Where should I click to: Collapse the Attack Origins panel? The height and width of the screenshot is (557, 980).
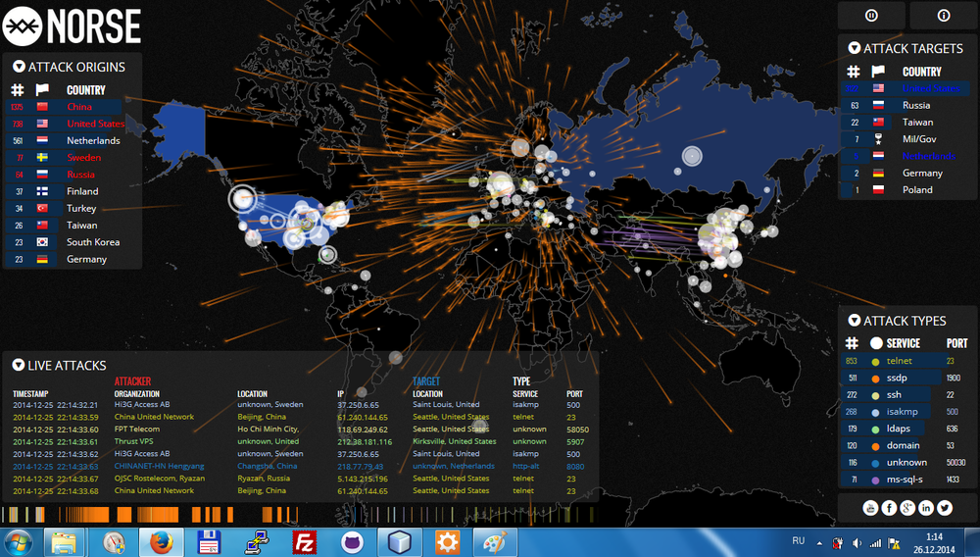point(19,67)
